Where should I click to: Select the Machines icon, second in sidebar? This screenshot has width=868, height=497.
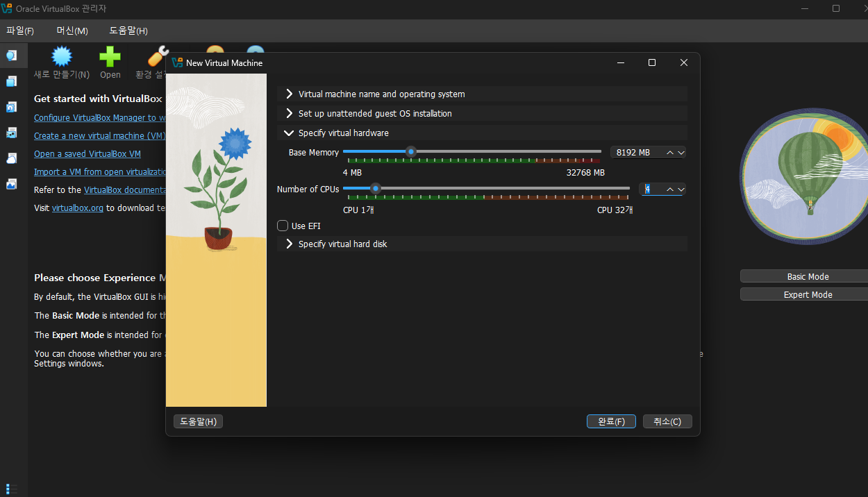[12, 81]
